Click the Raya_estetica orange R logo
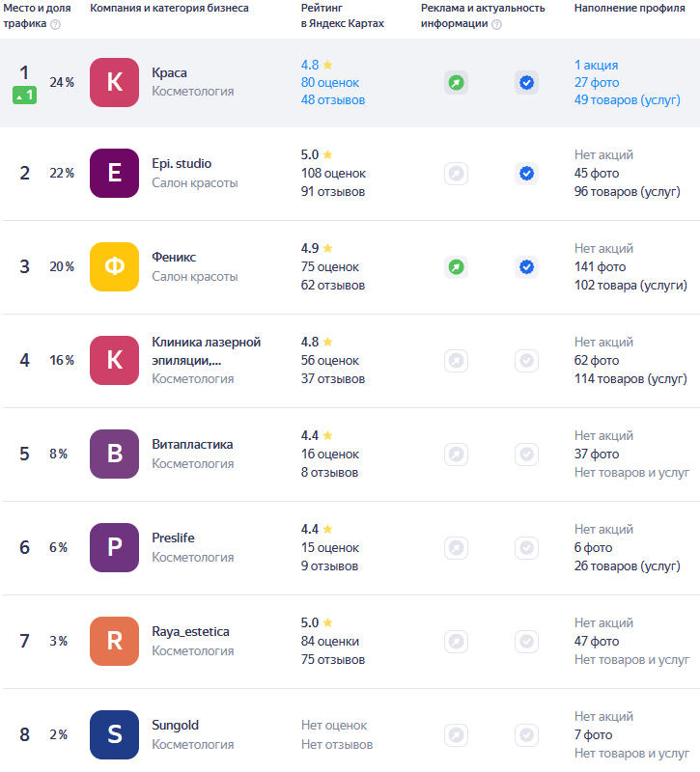Viewport: 700px width, 772px height. point(114,641)
